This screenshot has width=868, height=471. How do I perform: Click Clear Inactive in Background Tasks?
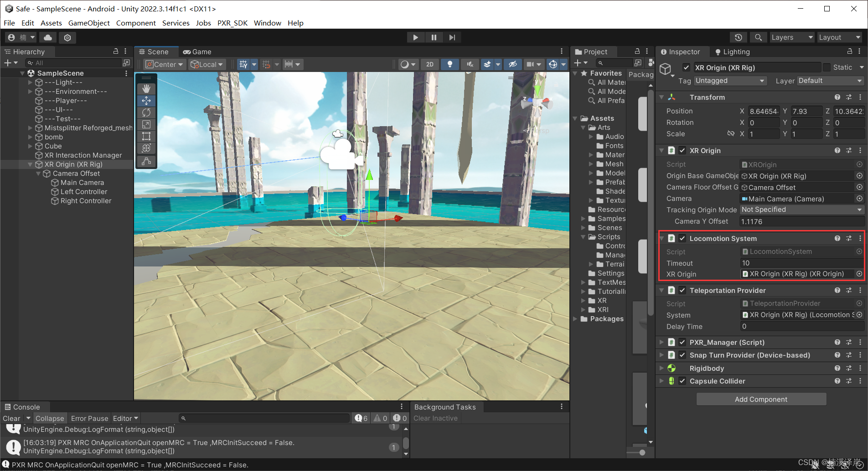tap(435, 418)
